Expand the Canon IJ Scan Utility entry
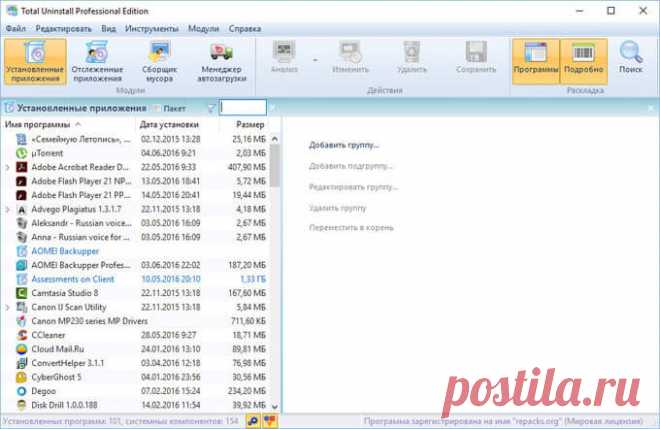The height and width of the screenshot is (429, 660). click(x=7, y=307)
